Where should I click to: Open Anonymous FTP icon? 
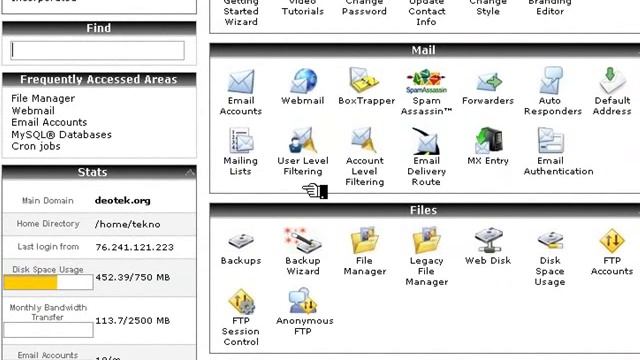pos(302,301)
